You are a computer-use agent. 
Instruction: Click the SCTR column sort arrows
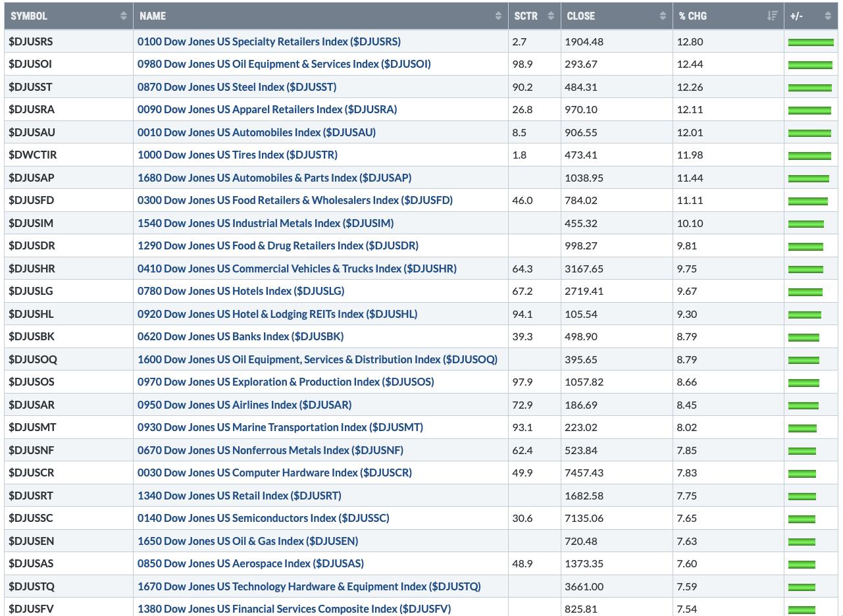[x=551, y=16]
